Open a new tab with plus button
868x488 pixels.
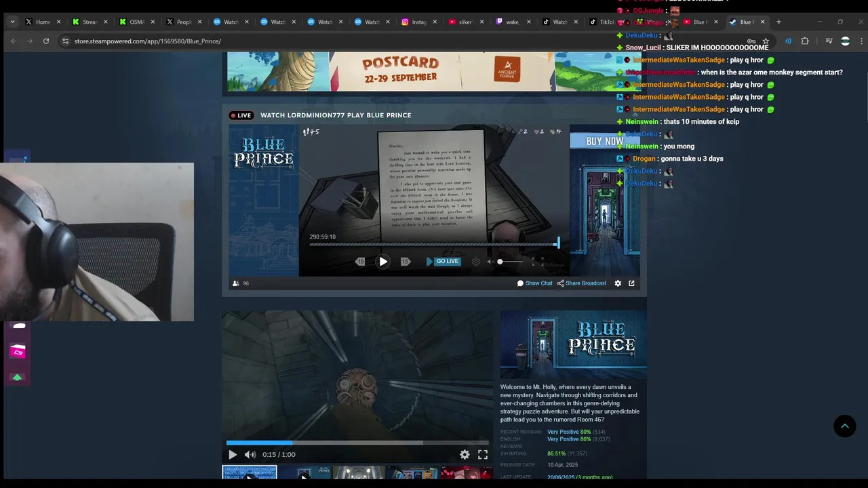pyautogui.click(x=778, y=22)
